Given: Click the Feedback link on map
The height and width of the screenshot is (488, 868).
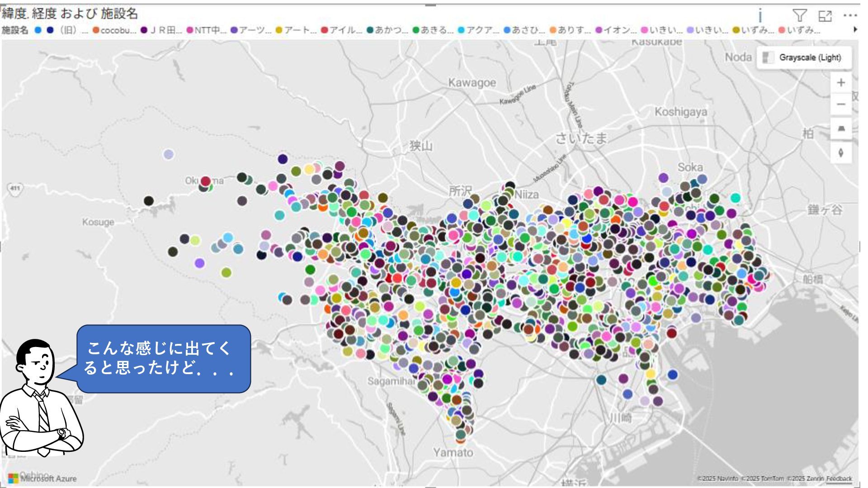Looking at the screenshot, I should (x=839, y=479).
